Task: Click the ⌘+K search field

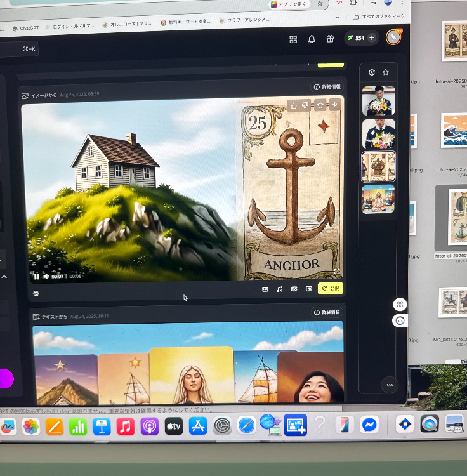Action: [18, 49]
